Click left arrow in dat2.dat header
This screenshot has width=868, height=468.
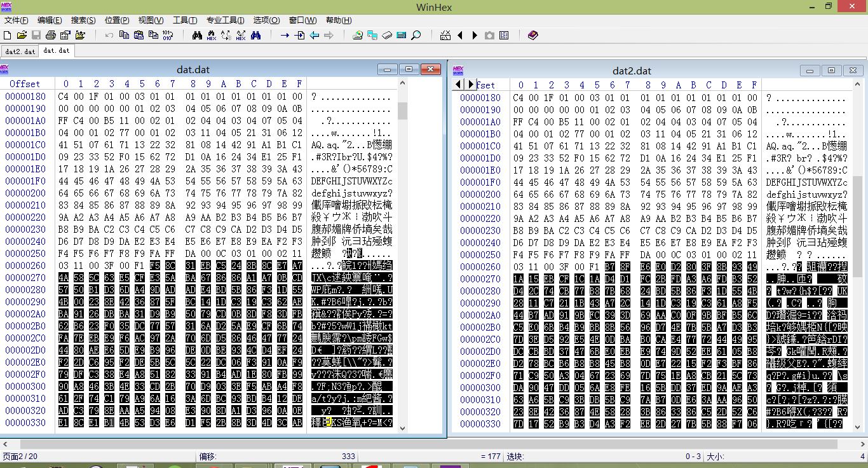pyautogui.click(x=458, y=84)
